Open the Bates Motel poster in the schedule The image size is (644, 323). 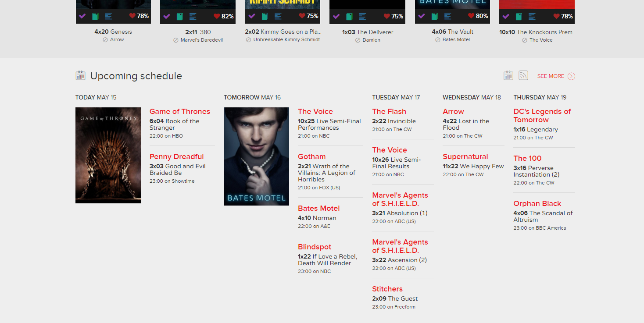point(256,156)
